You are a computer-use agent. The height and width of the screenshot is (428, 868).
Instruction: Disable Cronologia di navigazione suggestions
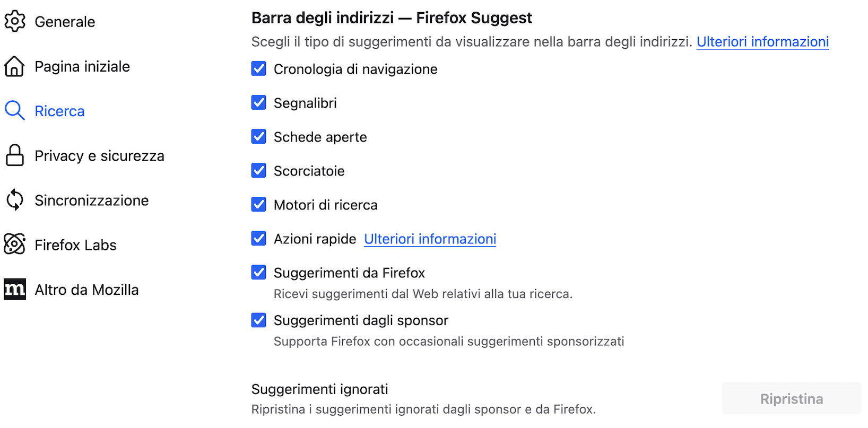(x=258, y=68)
